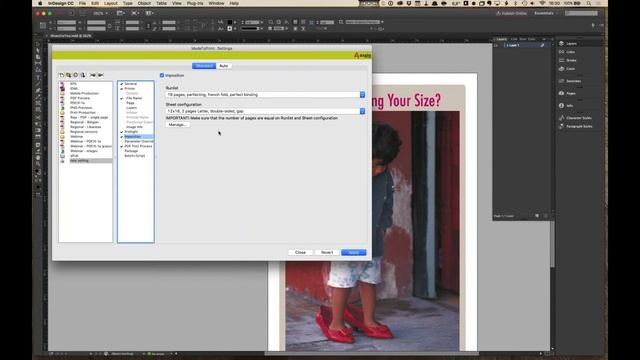This screenshot has height=360, width=640.
Task: Open the Links panel icon
Action: [562, 52]
